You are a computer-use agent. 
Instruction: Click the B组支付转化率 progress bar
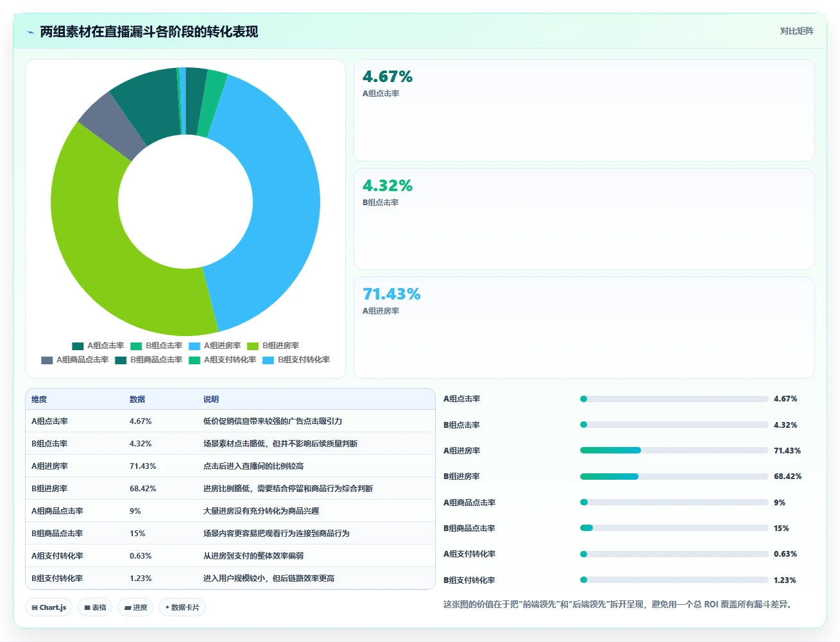click(674, 580)
